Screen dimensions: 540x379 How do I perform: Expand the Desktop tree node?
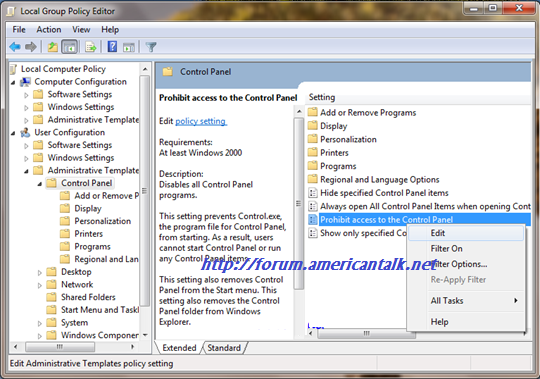40,273
